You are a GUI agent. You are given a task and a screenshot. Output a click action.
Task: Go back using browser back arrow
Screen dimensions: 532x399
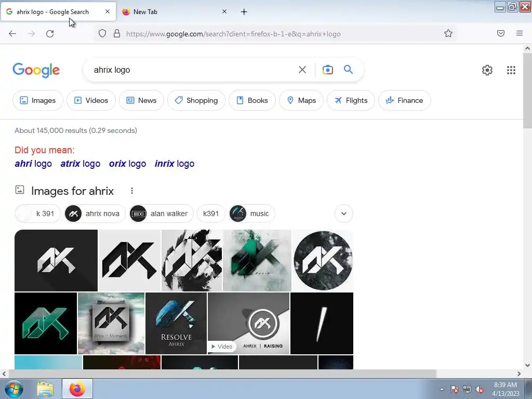click(12, 34)
